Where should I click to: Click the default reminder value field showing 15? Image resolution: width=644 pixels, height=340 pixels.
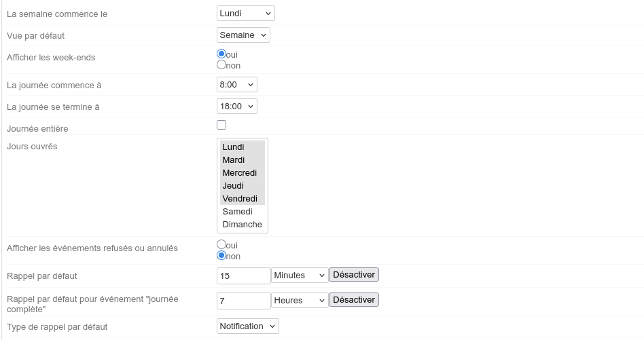point(243,276)
